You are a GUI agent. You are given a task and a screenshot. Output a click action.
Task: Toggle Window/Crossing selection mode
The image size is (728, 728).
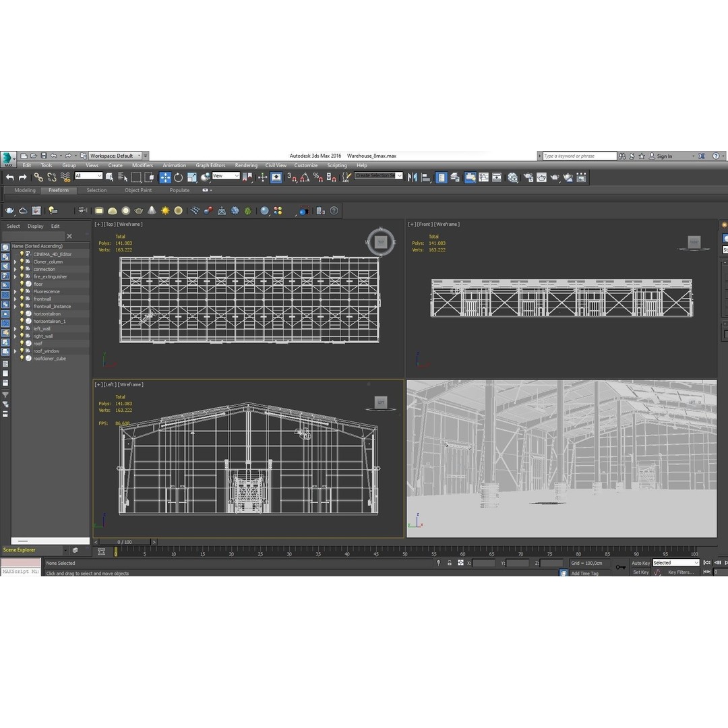point(150,177)
